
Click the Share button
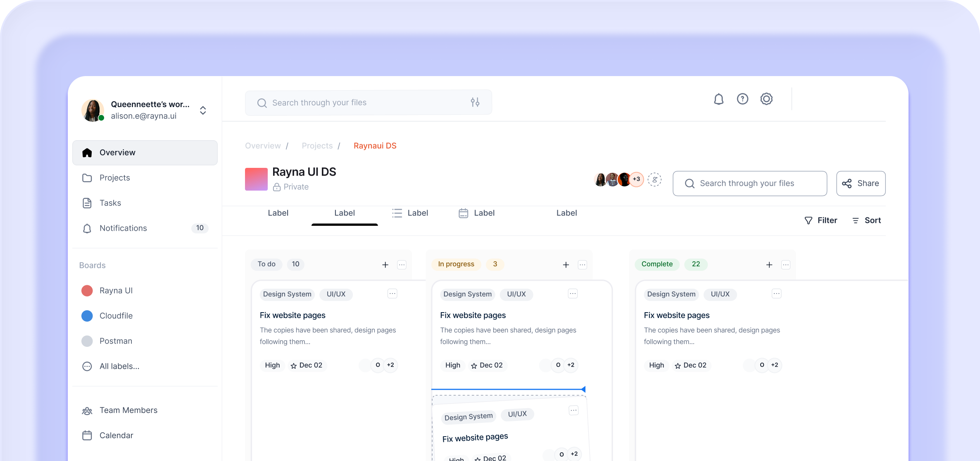click(861, 183)
